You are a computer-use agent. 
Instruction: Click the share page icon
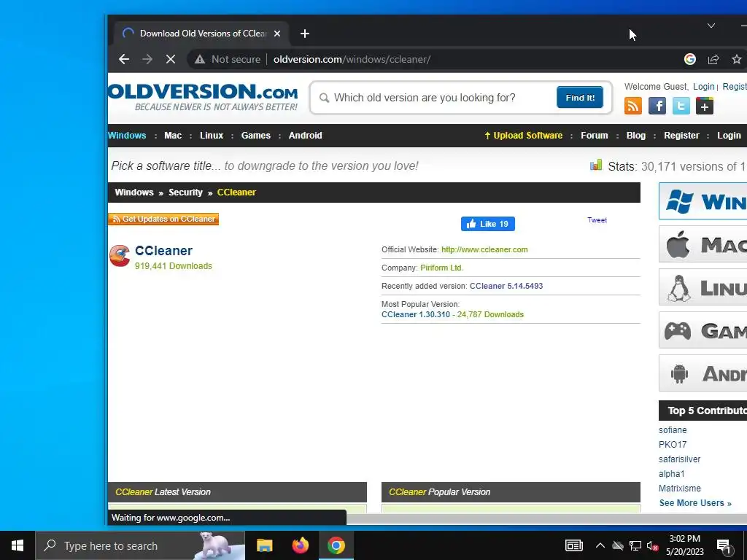(x=713, y=59)
